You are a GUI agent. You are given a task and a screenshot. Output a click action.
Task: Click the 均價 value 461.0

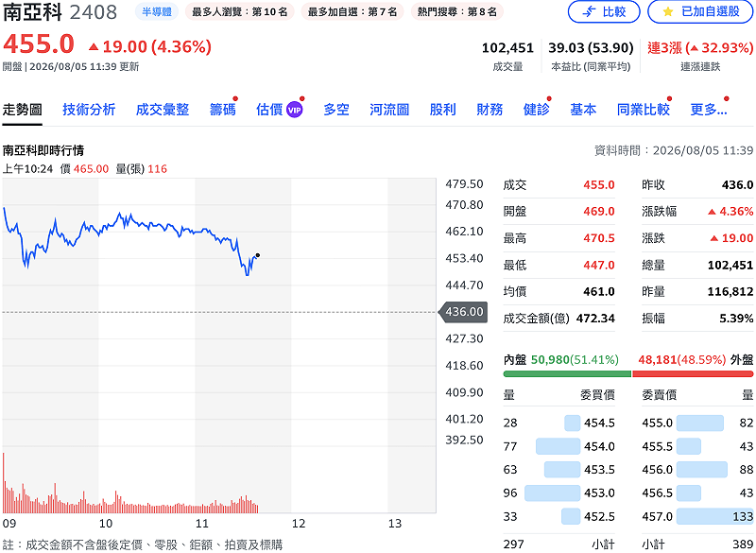(599, 291)
